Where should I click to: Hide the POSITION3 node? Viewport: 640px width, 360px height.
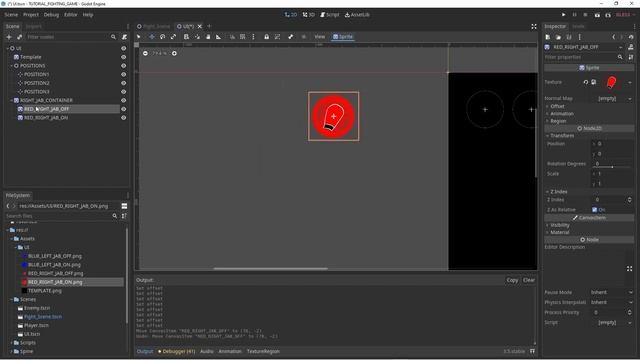(x=123, y=91)
